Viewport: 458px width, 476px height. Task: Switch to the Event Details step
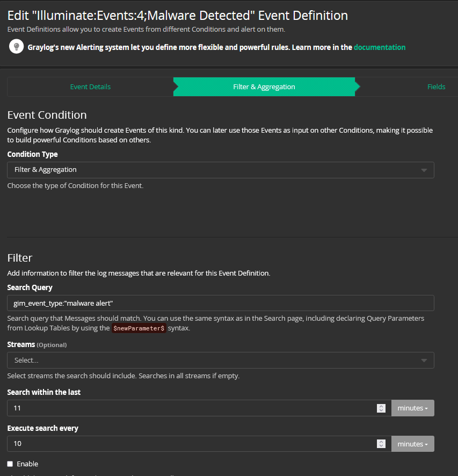(x=90, y=86)
